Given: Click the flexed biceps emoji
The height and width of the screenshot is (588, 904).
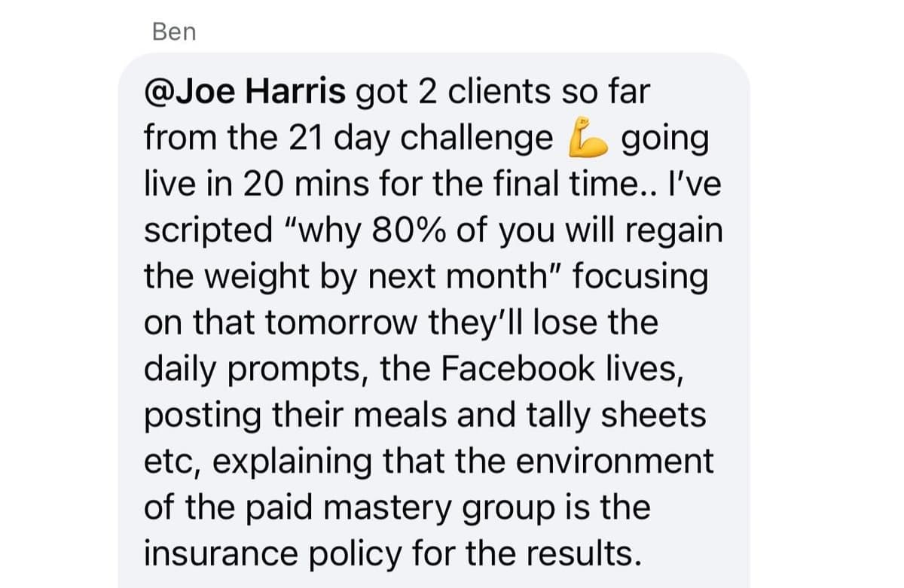Looking at the screenshot, I should (x=588, y=139).
